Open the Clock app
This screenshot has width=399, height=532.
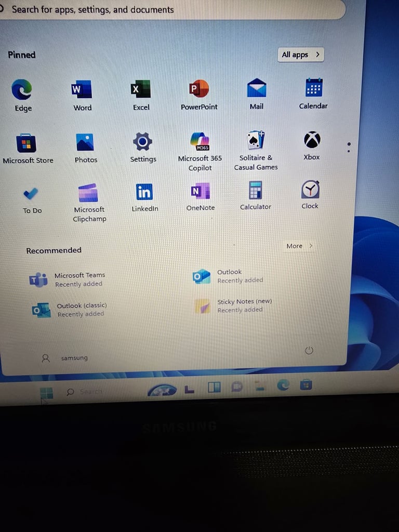coord(310,194)
